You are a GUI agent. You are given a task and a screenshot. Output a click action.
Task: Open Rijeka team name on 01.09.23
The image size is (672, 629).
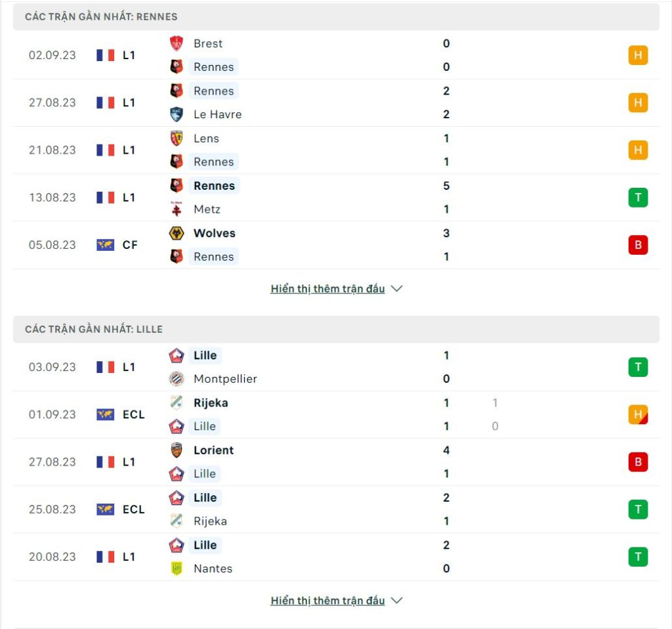[x=211, y=402]
